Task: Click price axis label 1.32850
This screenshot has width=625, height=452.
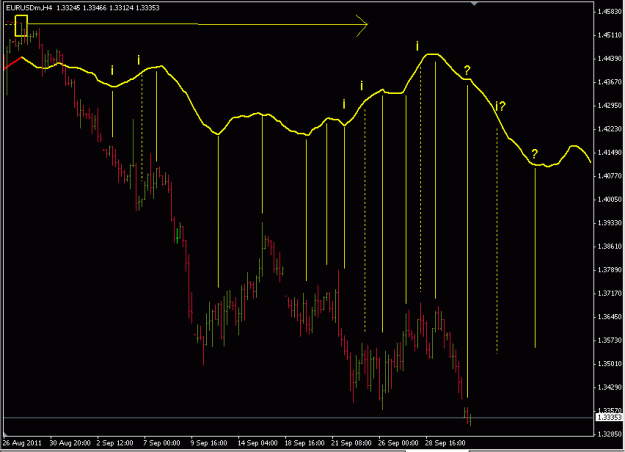Action: [609, 434]
